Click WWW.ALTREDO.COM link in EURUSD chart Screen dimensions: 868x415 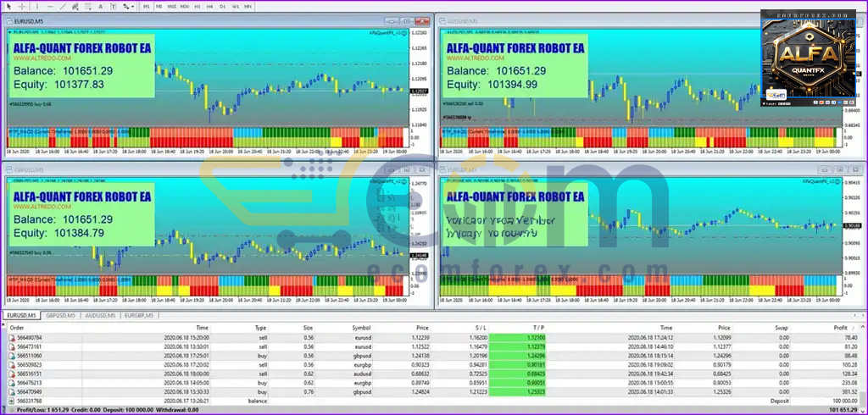click(42, 58)
